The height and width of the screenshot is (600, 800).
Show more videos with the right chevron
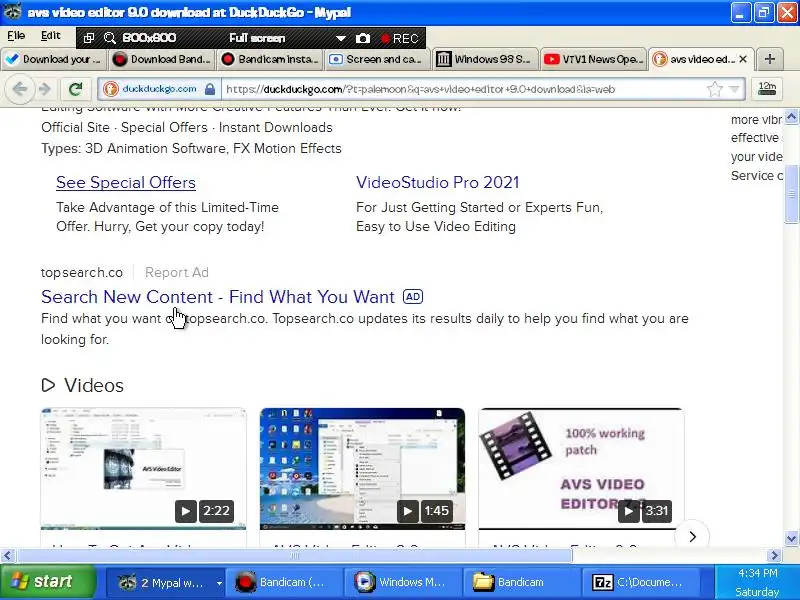pyautogui.click(x=692, y=537)
